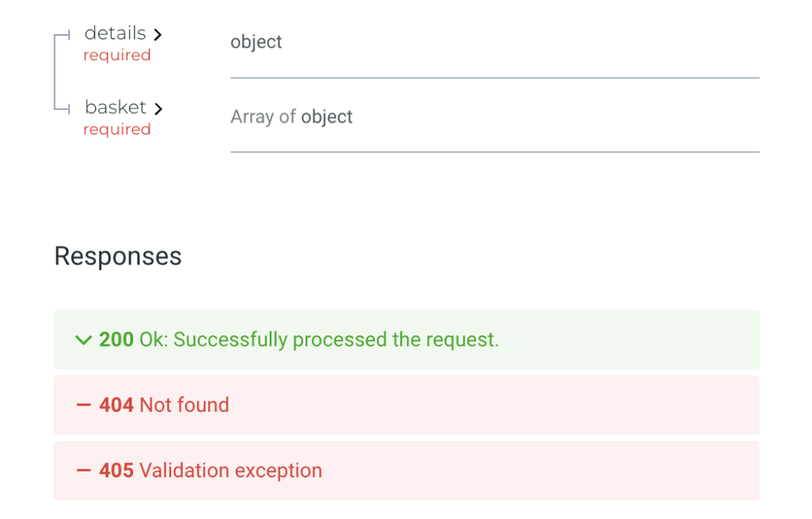Click the required label under basket
The image size is (812, 519).
coord(117,130)
